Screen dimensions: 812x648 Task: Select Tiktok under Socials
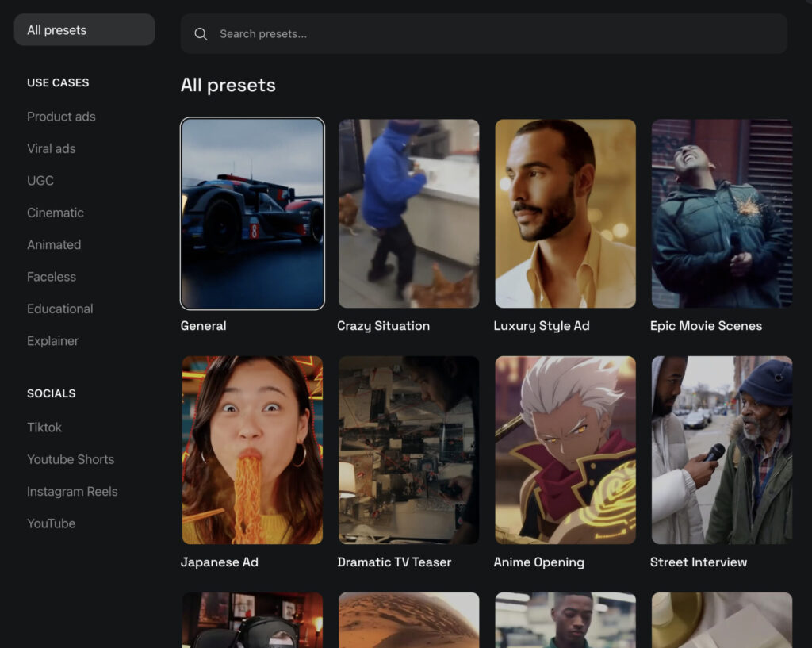pos(44,428)
